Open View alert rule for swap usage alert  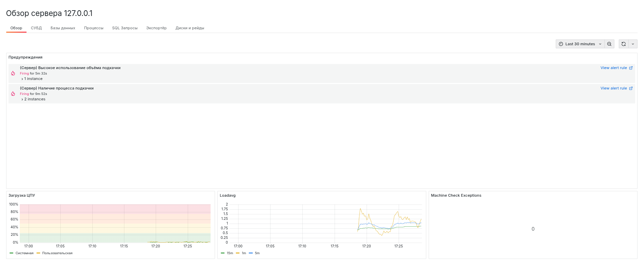coord(613,68)
